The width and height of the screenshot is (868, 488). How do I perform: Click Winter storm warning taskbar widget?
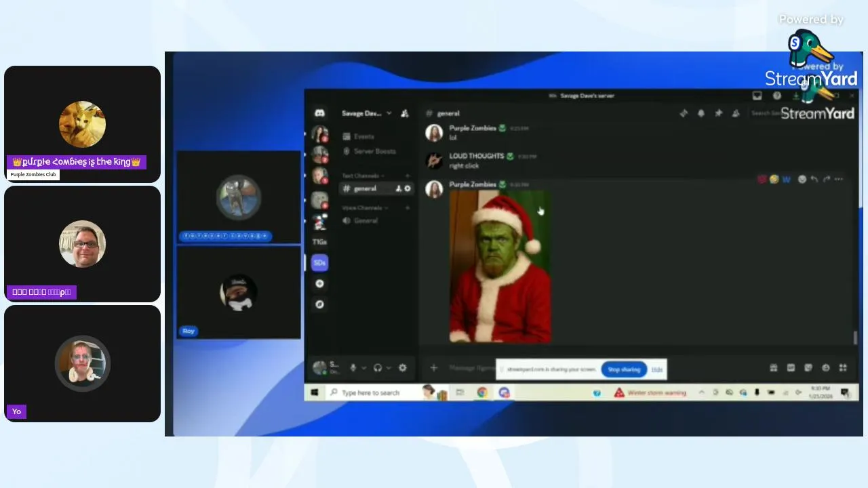pyautogui.click(x=650, y=392)
